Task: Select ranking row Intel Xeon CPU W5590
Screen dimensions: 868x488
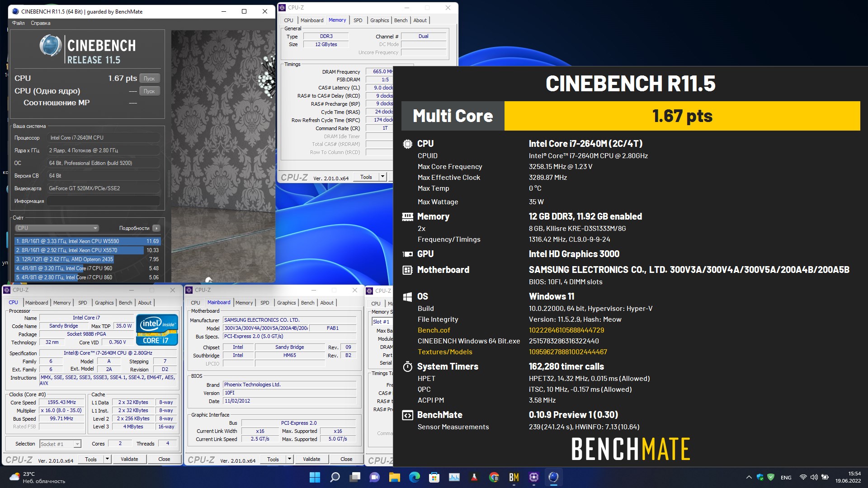Action: point(87,241)
